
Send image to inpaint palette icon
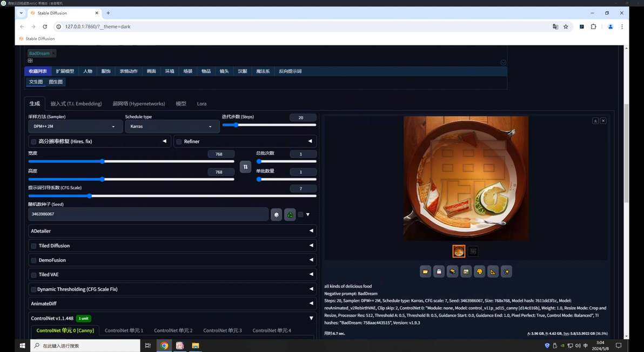point(479,272)
